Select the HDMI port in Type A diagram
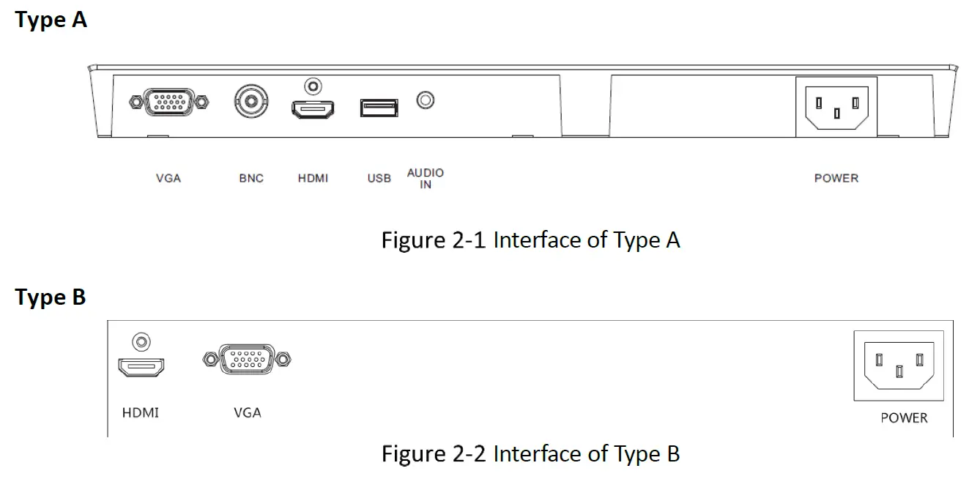Image resolution: width=980 pixels, height=482 pixels. tap(313, 109)
